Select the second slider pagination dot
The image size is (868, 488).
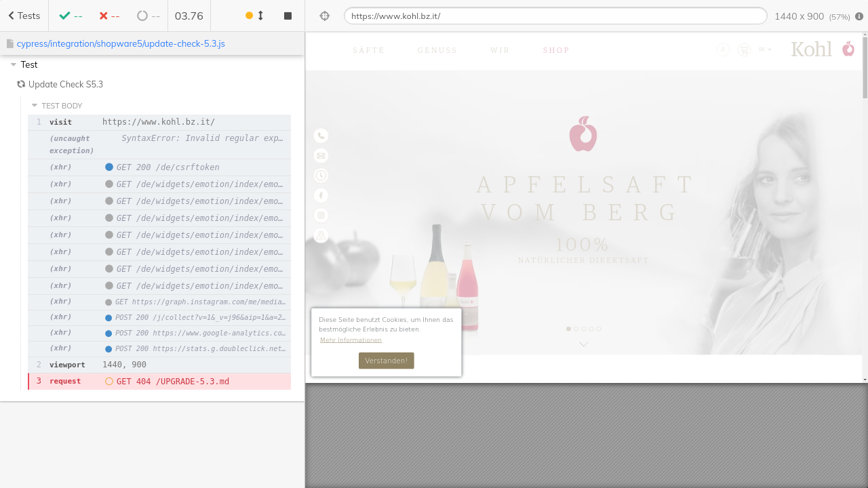tap(576, 329)
